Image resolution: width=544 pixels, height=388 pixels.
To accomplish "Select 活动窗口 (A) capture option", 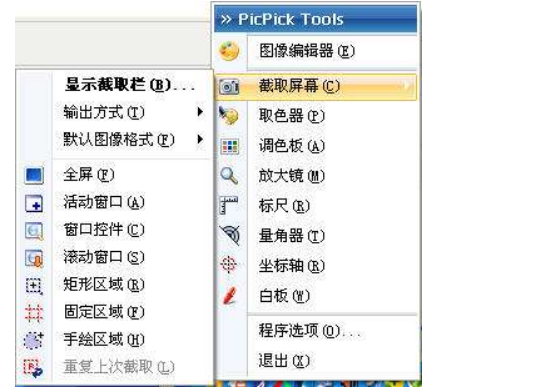I will pyautogui.click(x=115, y=202).
